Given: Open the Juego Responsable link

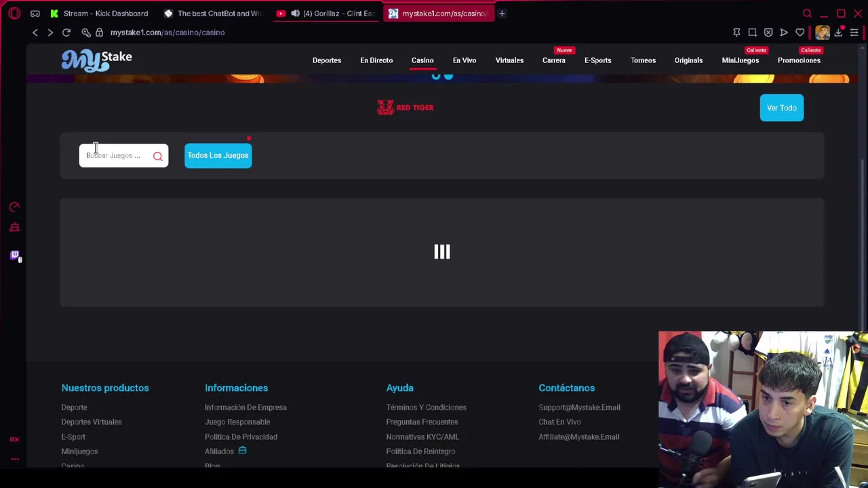Looking at the screenshot, I should tap(237, 422).
